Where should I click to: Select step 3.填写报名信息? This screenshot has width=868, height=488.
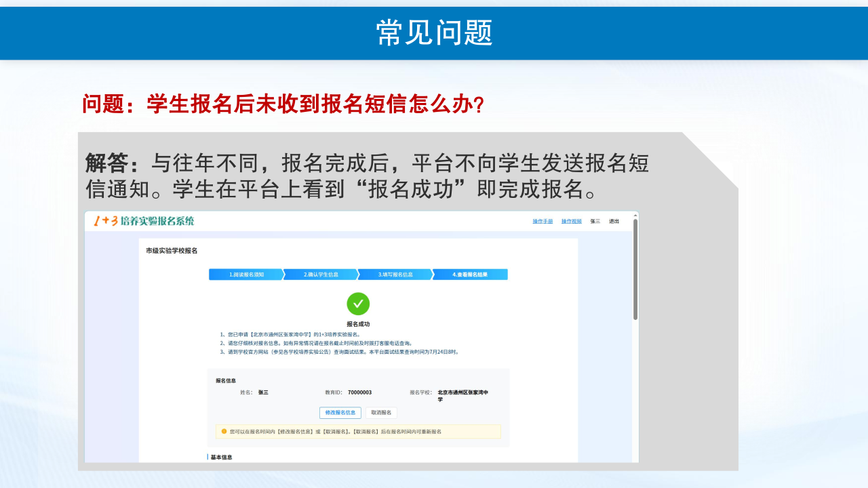click(x=395, y=274)
